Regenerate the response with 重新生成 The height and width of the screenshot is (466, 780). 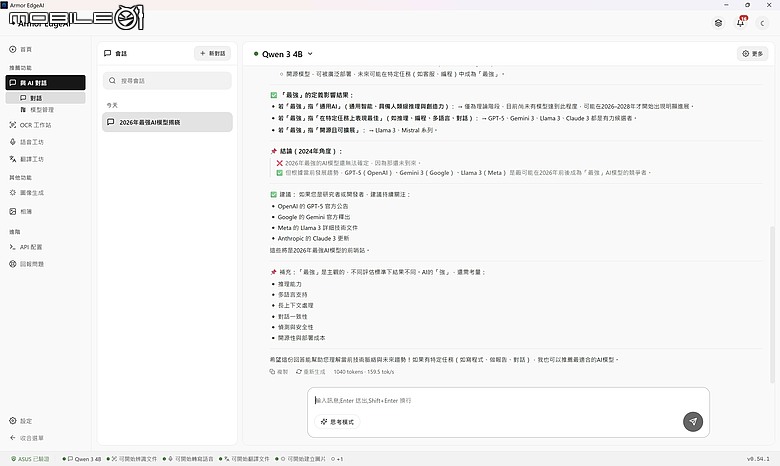point(310,372)
